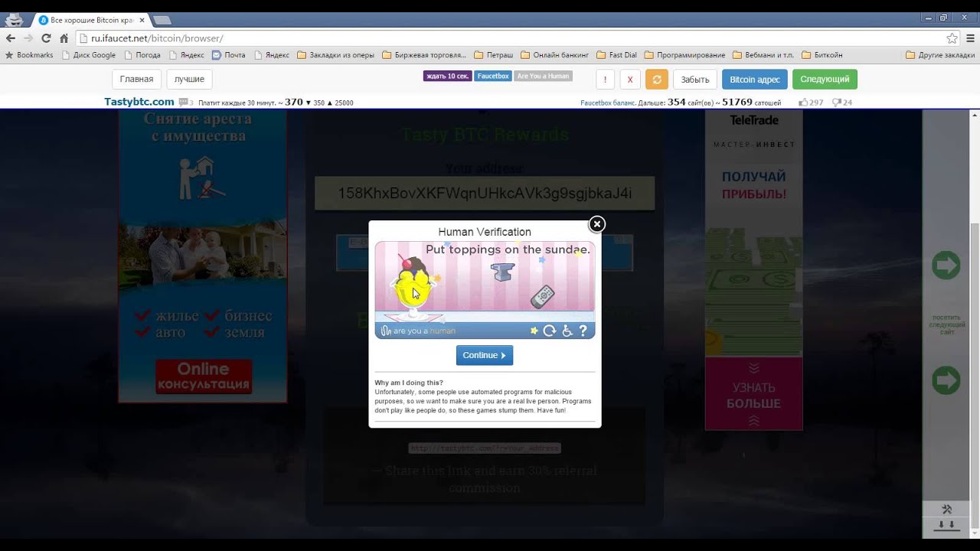
Task: Open the accessibility wheelchair option
Action: click(567, 331)
